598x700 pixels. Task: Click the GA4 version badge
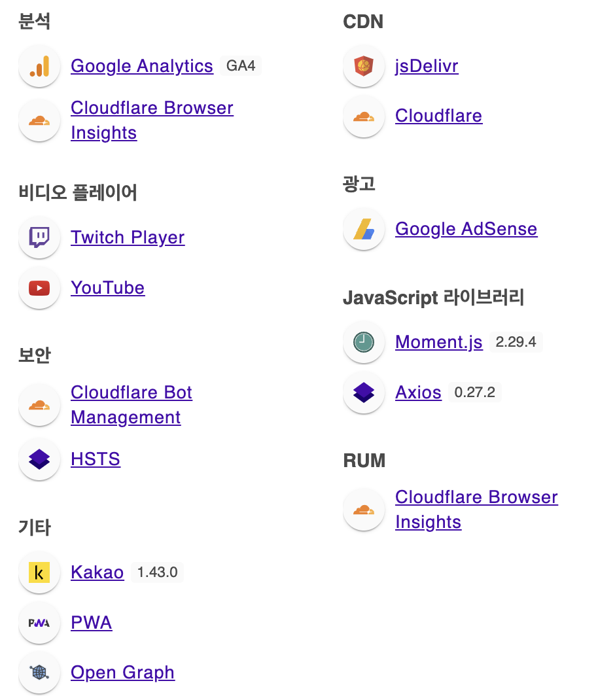pyautogui.click(x=241, y=66)
